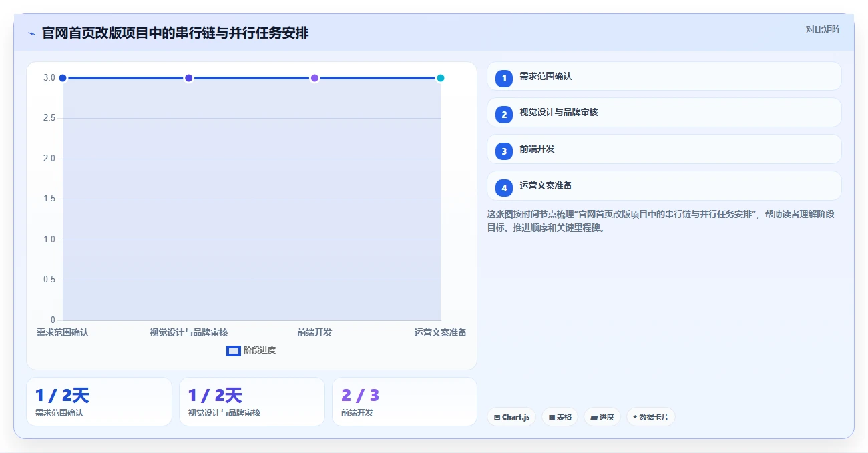The image size is (868, 453).
Task: Open the 需求范围确认 step row
Action: tap(664, 76)
